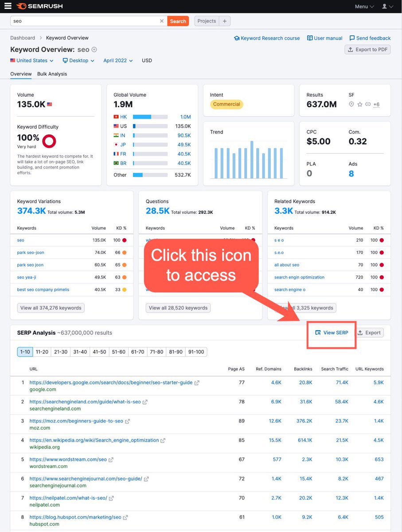Expand the Menu dropdown in the header
The image size is (402, 532).
[x=364, y=6]
